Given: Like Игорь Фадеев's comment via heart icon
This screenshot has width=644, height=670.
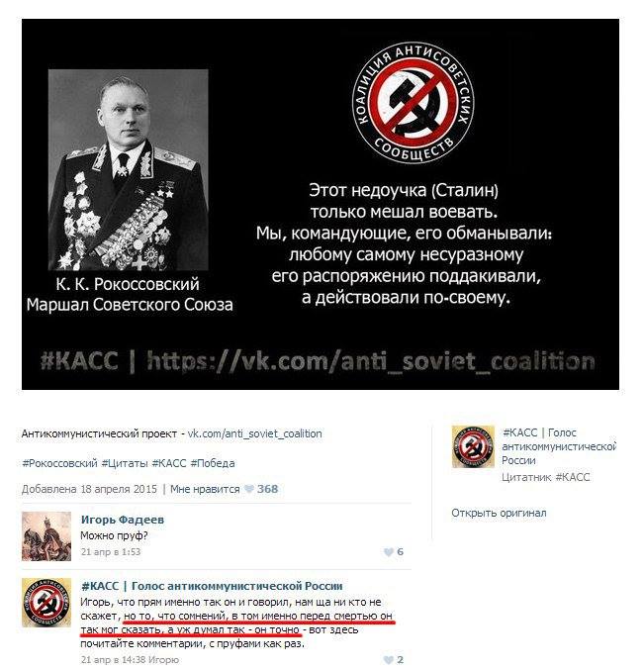Looking at the screenshot, I should 388,552.
